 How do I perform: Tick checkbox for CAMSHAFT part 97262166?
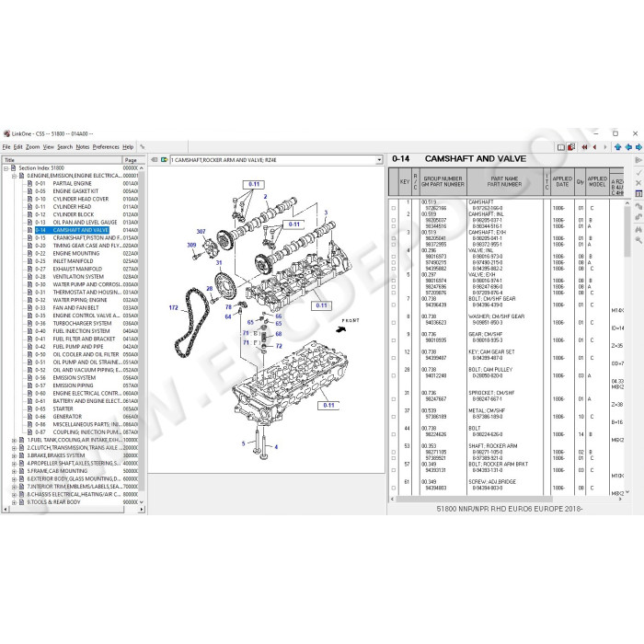394,208
